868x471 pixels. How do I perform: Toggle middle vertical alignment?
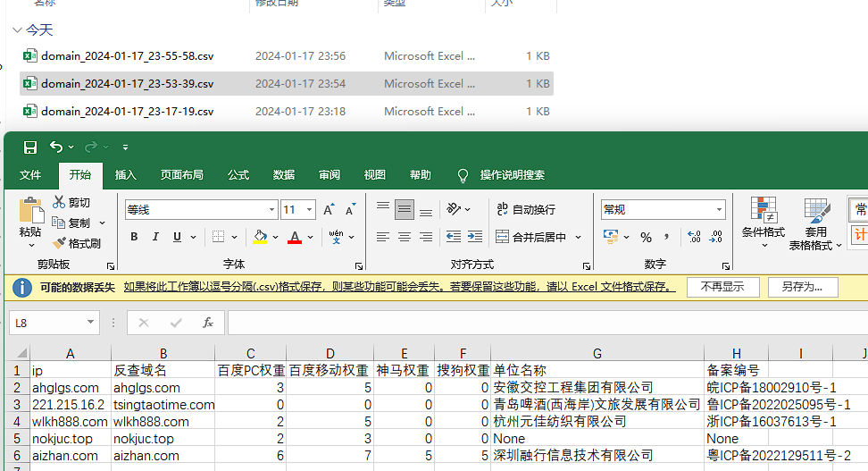[x=405, y=209]
